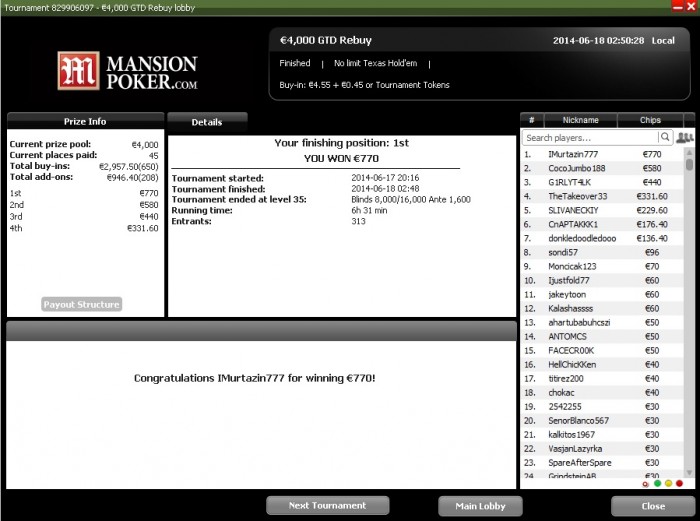Select player kalkitos1967 in the list
Screen dimensions: 700x521
coord(603,435)
